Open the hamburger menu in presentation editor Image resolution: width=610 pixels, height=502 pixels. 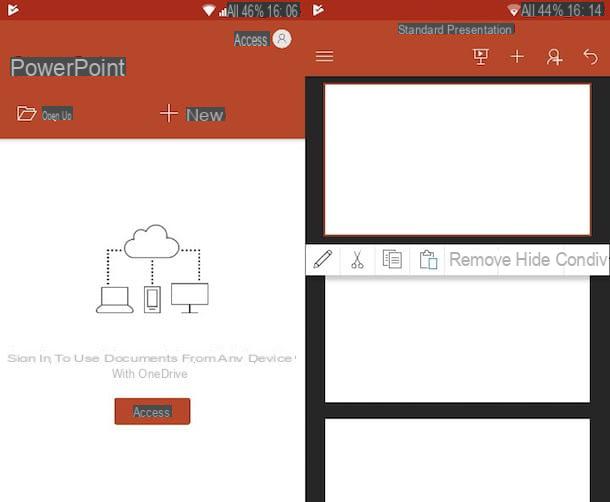click(324, 56)
